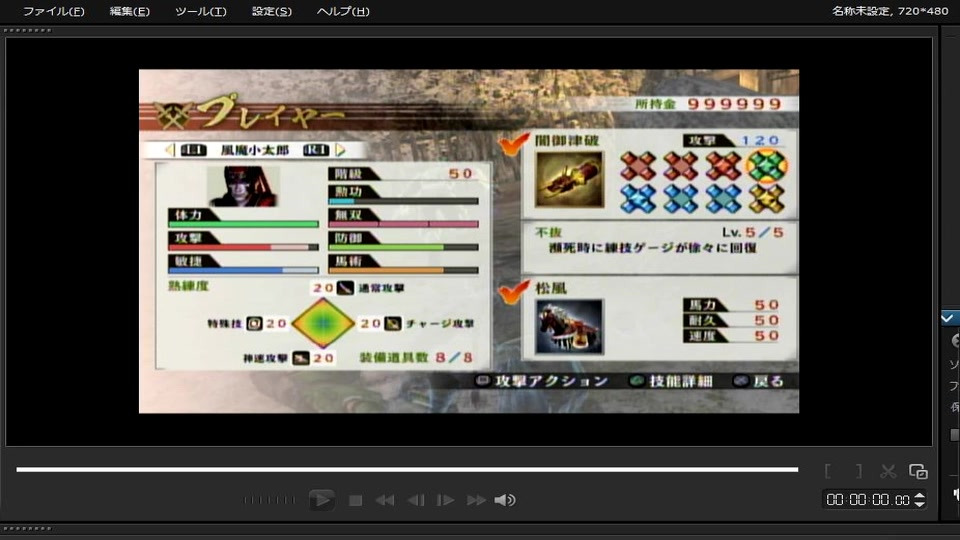Click the 耐久 50 horse stat
This screenshot has height=540, width=960.
pos(732,320)
